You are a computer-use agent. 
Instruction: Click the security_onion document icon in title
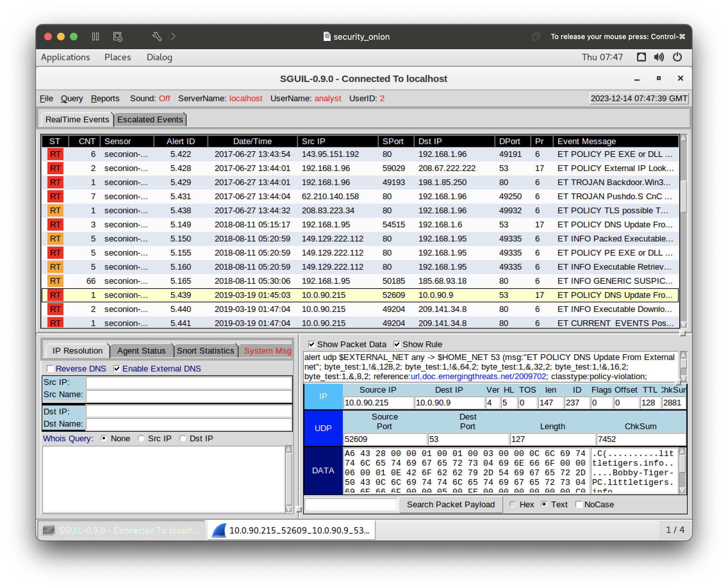click(x=327, y=36)
